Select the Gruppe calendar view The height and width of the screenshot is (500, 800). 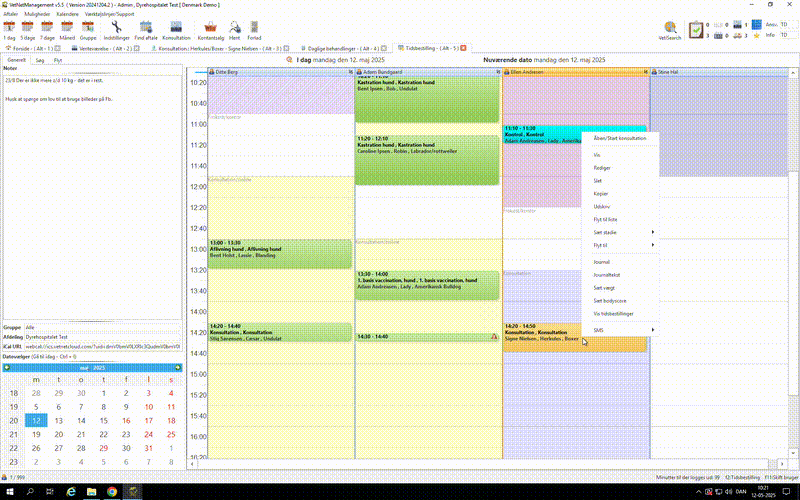[88, 31]
